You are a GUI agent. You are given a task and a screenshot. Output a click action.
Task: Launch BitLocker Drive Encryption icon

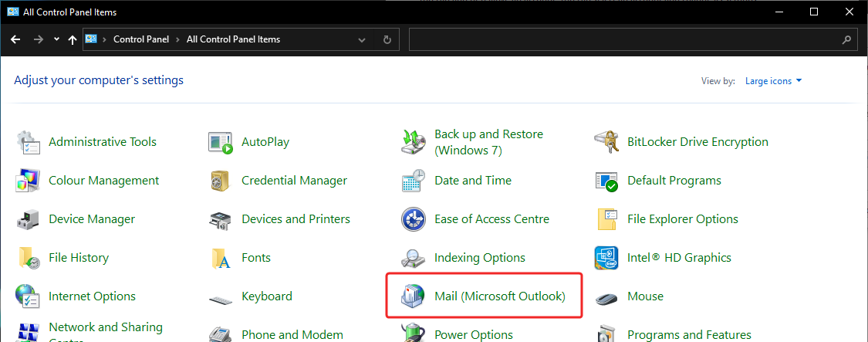tap(607, 142)
